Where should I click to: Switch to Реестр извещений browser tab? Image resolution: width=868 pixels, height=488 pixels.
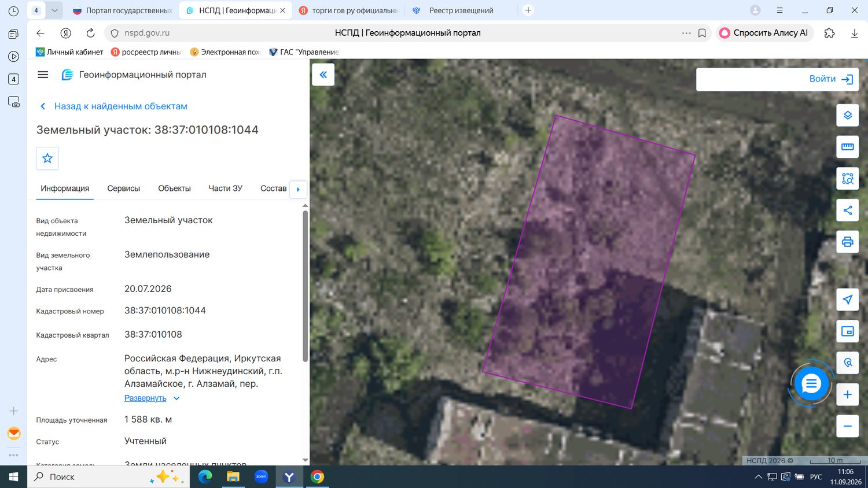point(461,10)
